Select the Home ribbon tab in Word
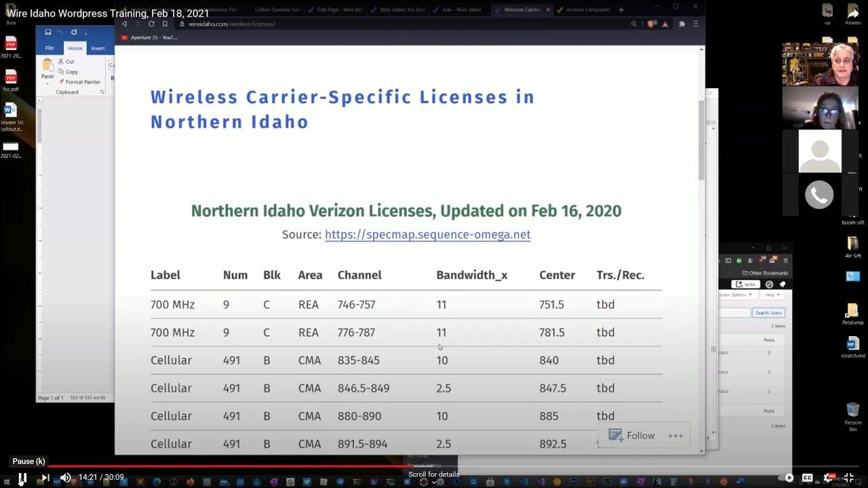 75,48
